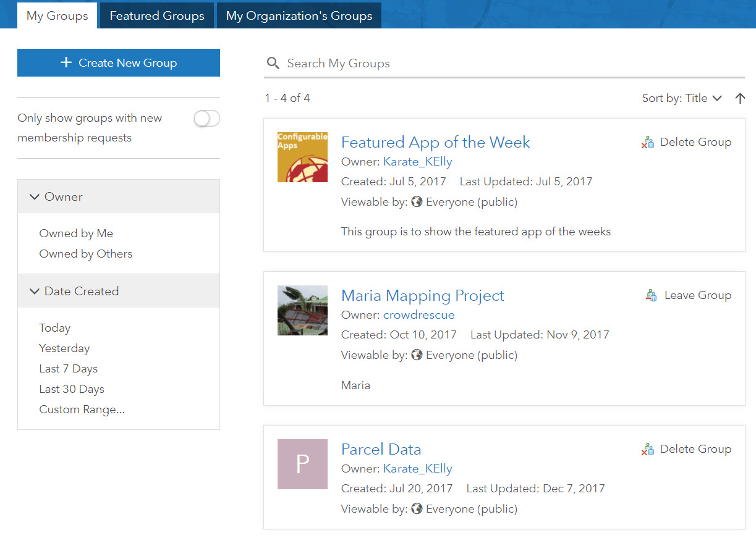This screenshot has height=538, width=756.
Task: Click the Parcel Data purple P thumbnail
Action: 302,464
